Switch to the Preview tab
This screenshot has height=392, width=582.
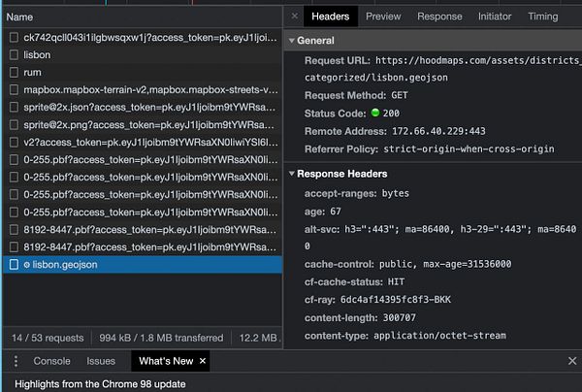383,16
